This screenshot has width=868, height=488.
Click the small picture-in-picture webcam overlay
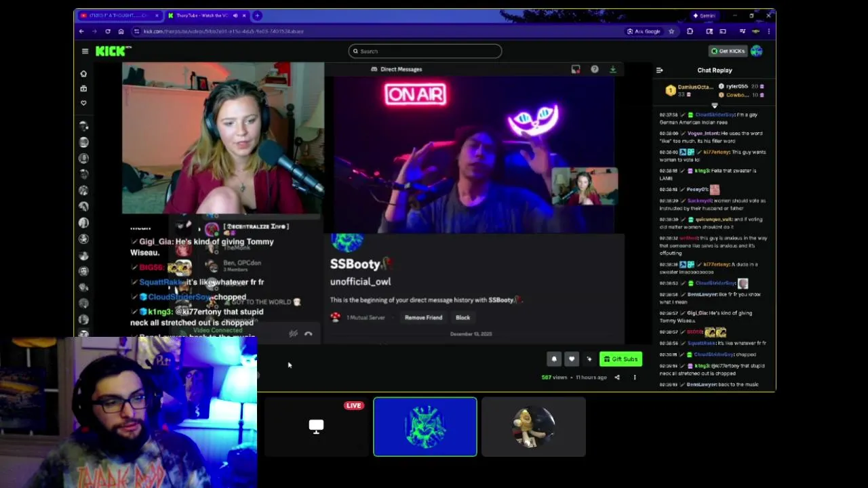tap(585, 186)
